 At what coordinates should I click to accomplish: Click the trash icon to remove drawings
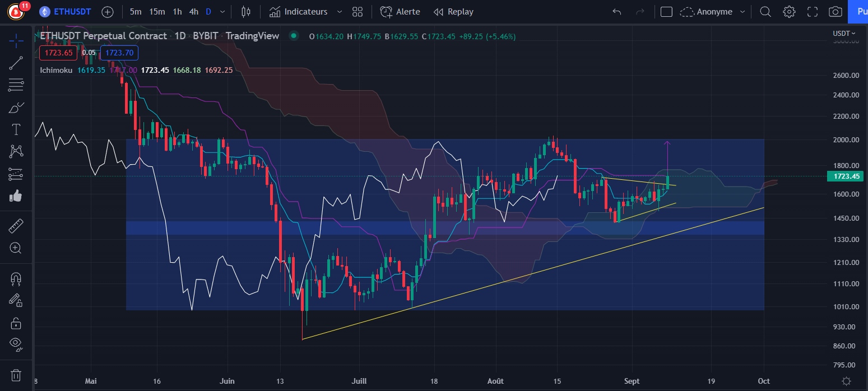(x=16, y=375)
